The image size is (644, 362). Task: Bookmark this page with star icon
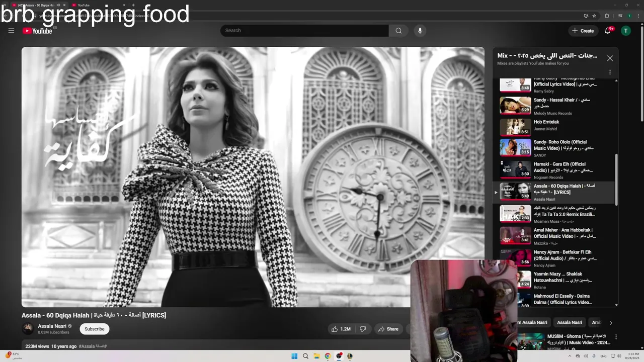point(594,16)
